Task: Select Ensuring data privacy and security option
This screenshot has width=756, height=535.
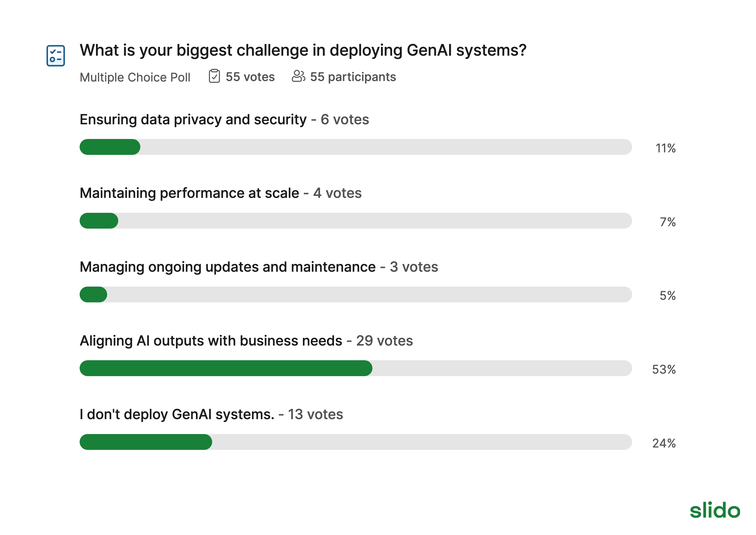Action: pos(193,119)
